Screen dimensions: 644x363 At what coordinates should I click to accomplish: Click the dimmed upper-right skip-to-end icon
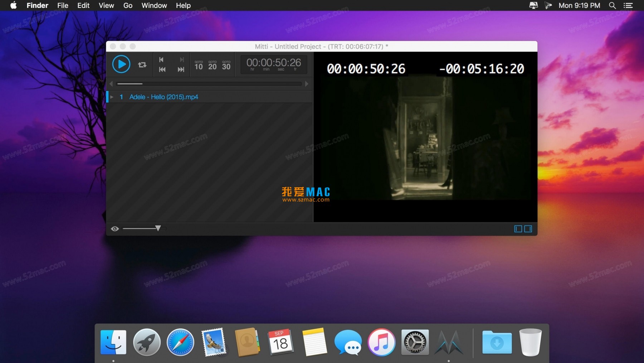182,59
